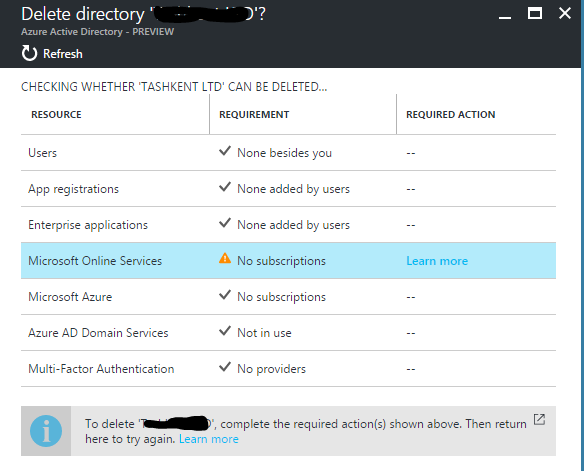Select the Users resource row
The width and height of the screenshot is (584, 471).
tap(288, 153)
